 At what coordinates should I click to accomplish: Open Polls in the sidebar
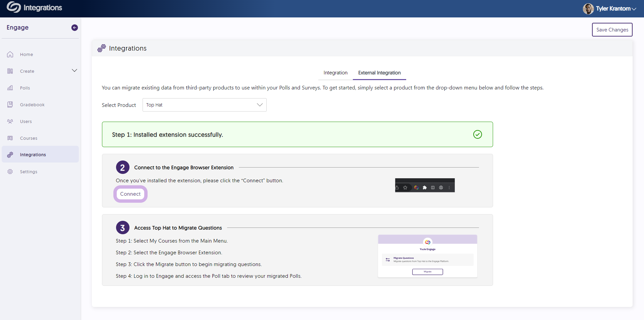pos(40,88)
